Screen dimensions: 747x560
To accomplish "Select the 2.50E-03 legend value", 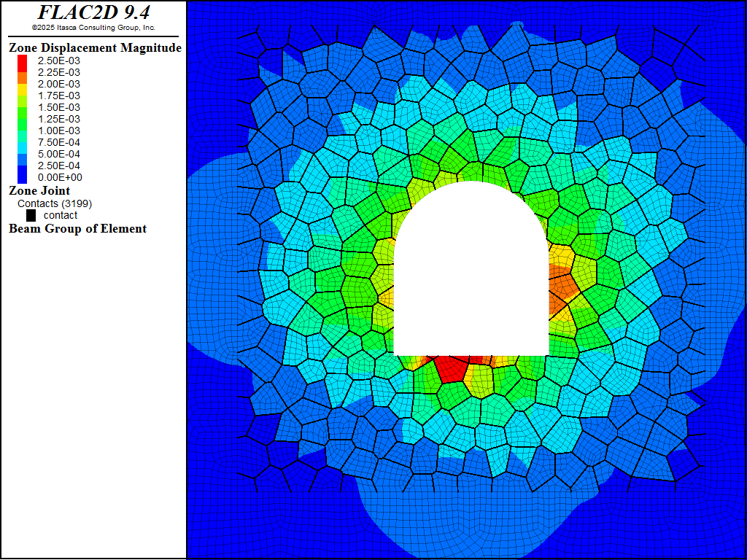I will pos(59,61).
